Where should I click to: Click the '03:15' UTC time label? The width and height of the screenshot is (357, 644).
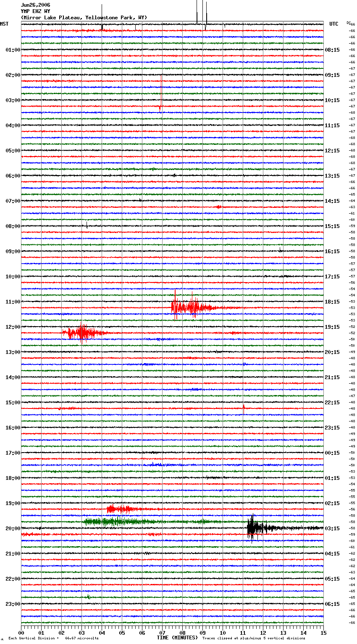[332, 529]
